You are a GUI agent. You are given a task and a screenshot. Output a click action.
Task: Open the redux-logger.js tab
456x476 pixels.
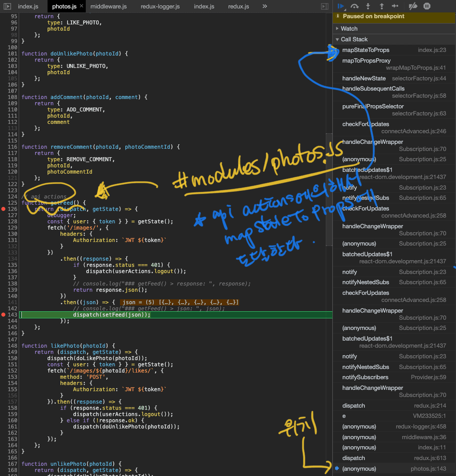click(160, 7)
